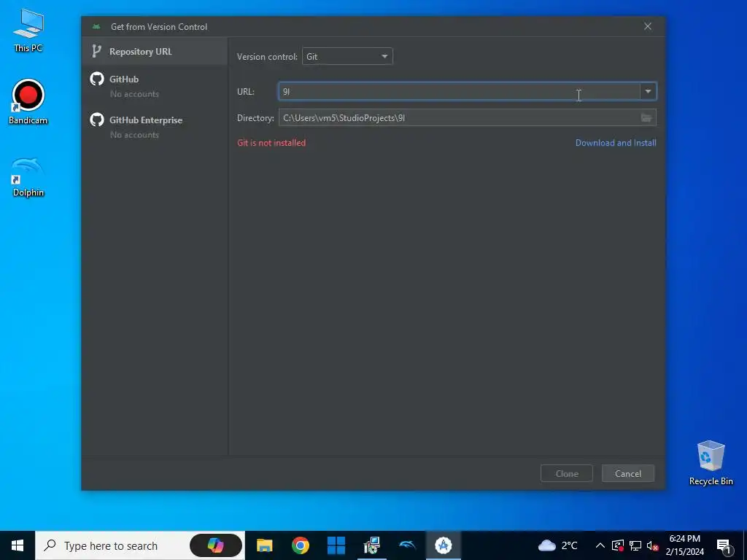Click the blue four-squares taskbar icon
The height and width of the screenshot is (560, 747).
coord(336,545)
